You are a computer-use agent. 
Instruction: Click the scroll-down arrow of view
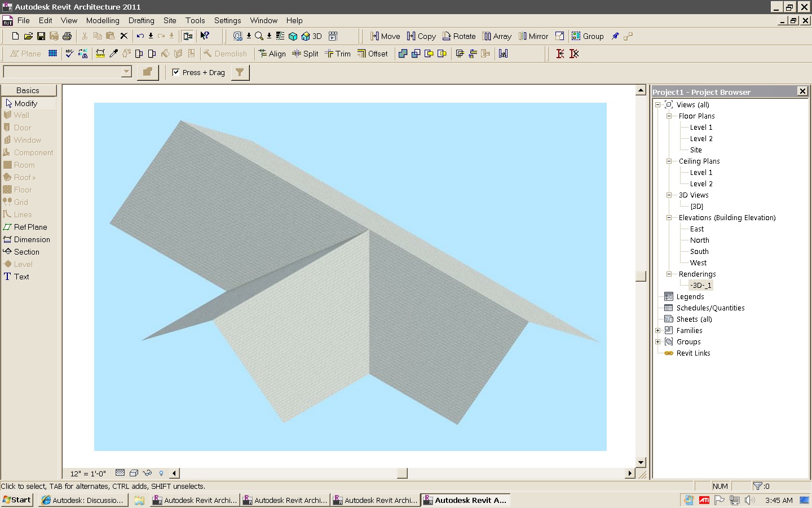(641, 462)
